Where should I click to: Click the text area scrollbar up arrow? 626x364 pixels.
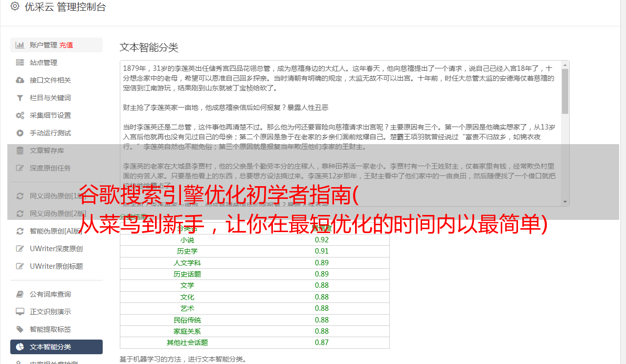pyautogui.click(x=565, y=64)
